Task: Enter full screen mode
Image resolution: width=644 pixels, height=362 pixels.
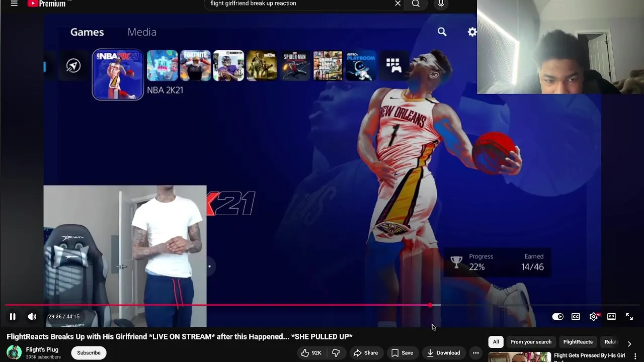Action: (629, 316)
